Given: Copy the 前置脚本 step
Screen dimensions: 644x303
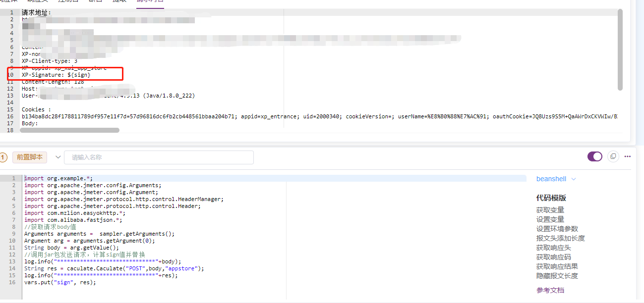Looking at the screenshot, I should pos(613,156).
